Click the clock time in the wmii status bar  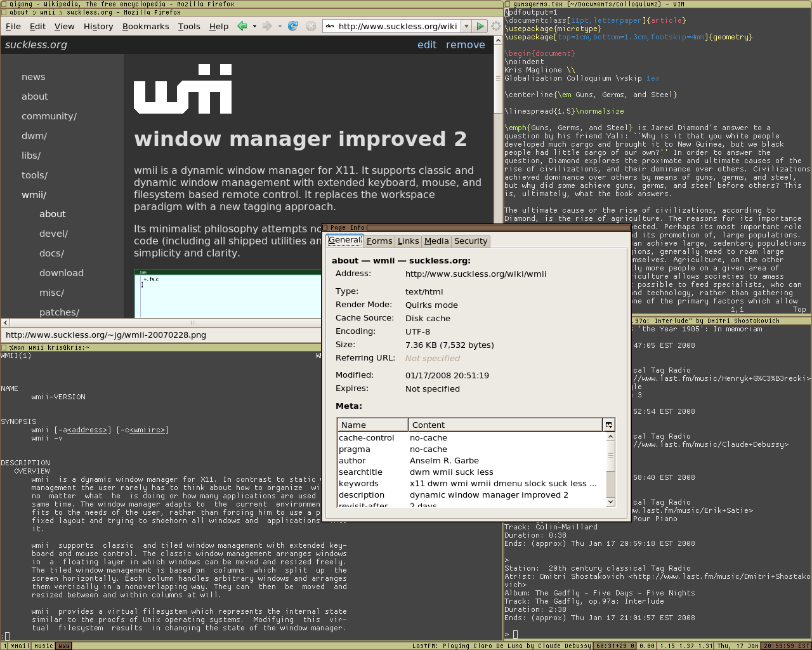(786, 646)
